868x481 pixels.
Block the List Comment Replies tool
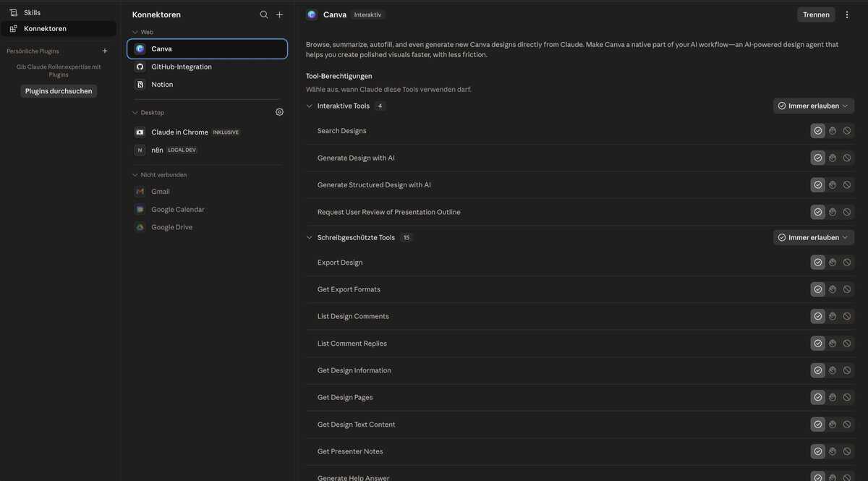pos(847,344)
